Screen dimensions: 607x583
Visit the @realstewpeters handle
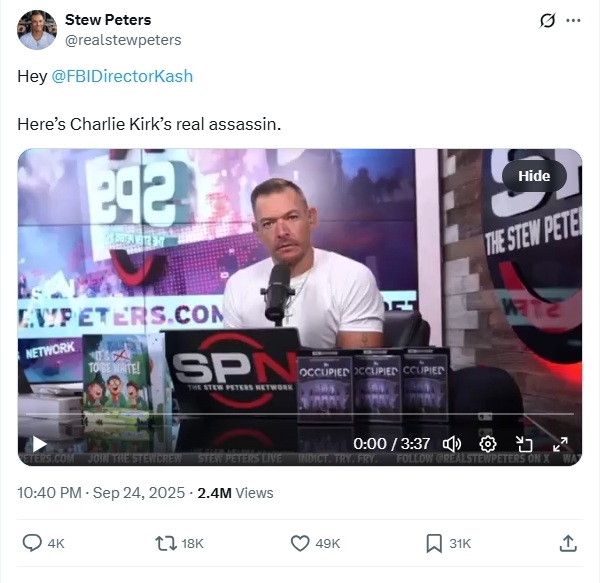pyautogui.click(x=123, y=40)
